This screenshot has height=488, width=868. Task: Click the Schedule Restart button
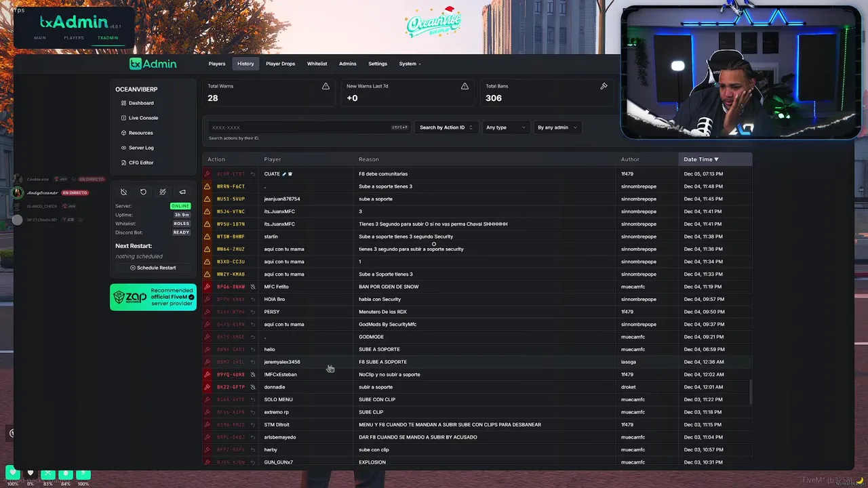click(153, 268)
